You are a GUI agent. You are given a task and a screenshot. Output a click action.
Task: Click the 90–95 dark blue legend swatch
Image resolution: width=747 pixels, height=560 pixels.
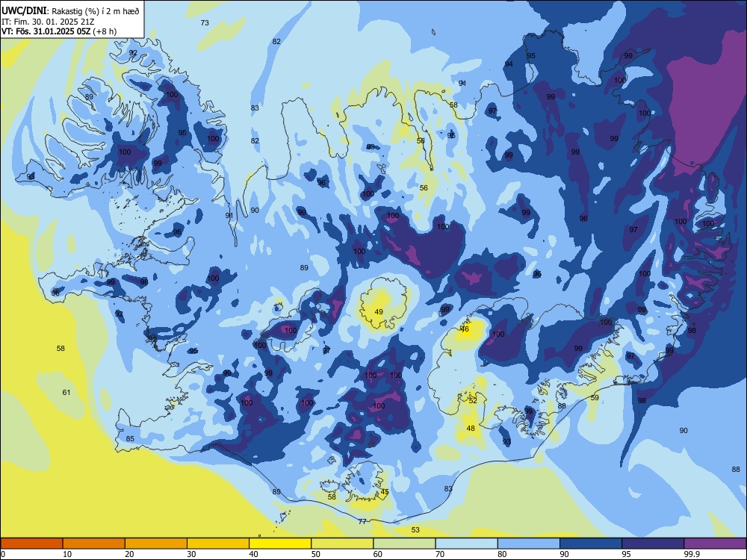pyautogui.click(x=591, y=544)
